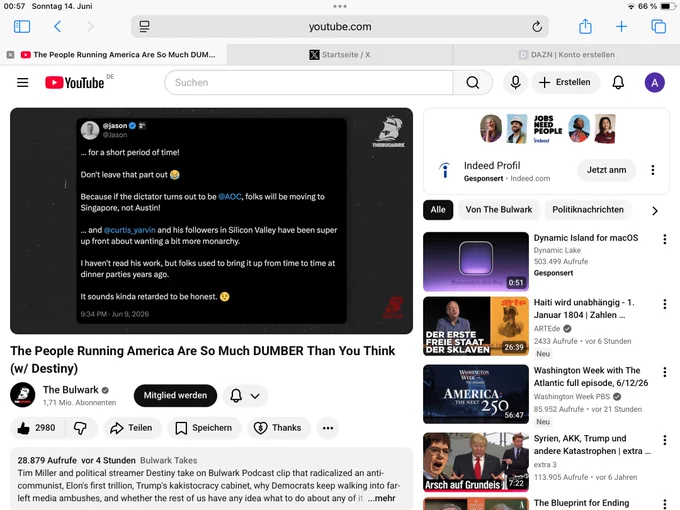Click the ARTEde channel name
The height and width of the screenshot is (510, 680).
click(547, 328)
